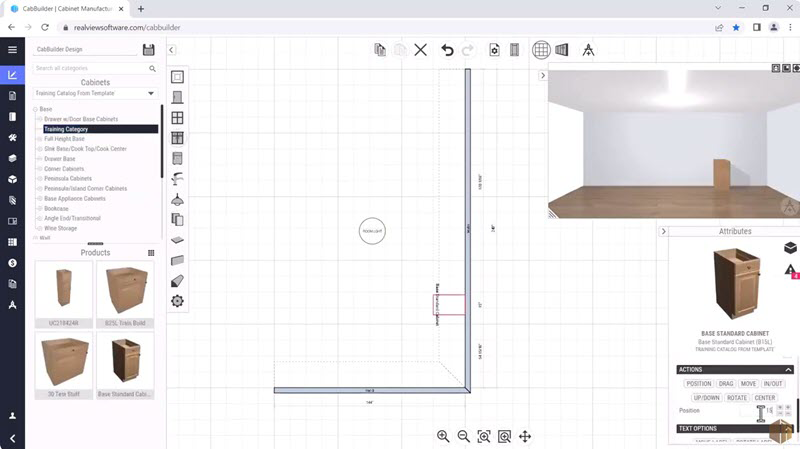Click the ROTATE action button
Image resolution: width=800 pixels, height=449 pixels.
click(x=737, y=398)
